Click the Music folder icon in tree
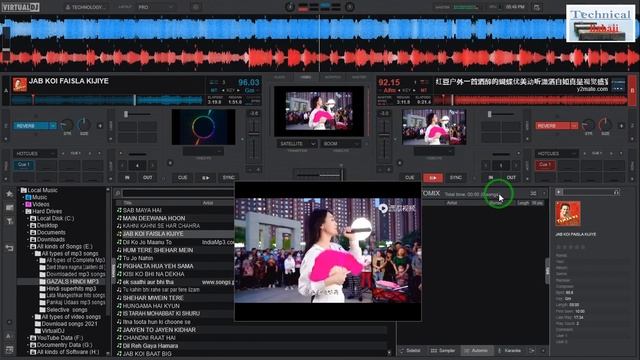This screenshot has height=360, width=640. tap(28, 197)
